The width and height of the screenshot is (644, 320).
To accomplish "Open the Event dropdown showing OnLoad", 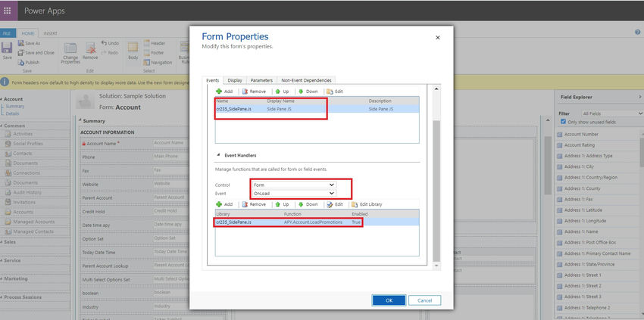I will pyautogui.click(x=295, y=193).
